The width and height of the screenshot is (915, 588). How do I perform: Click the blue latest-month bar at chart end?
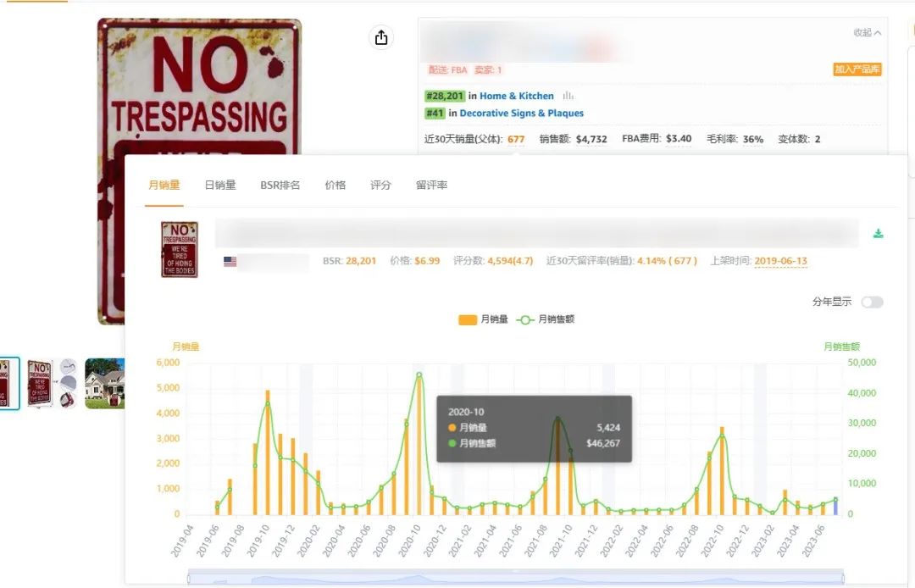[835, 507]
